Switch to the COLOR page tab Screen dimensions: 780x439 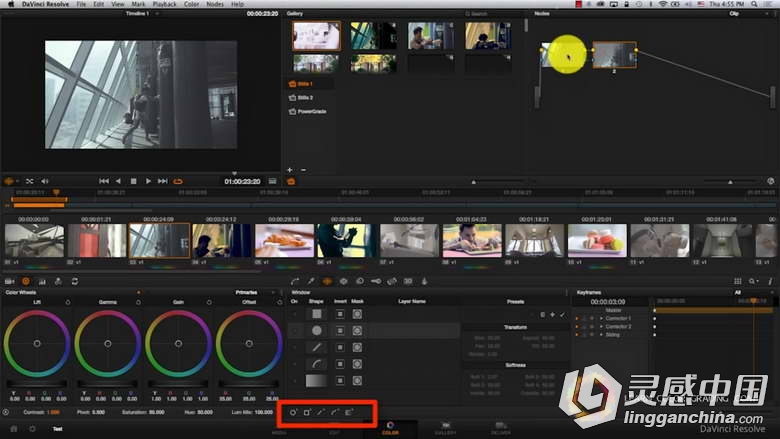[x=390, y=428]
